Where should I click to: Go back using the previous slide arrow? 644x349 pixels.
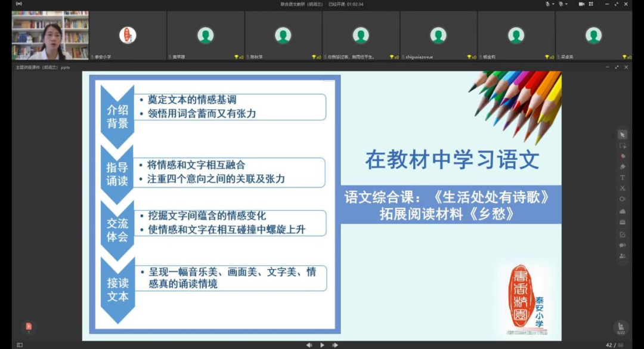point(308,345)
